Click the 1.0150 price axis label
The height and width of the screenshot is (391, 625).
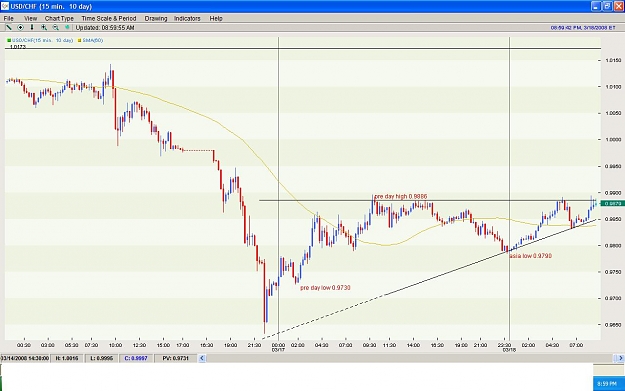(613, 60)
